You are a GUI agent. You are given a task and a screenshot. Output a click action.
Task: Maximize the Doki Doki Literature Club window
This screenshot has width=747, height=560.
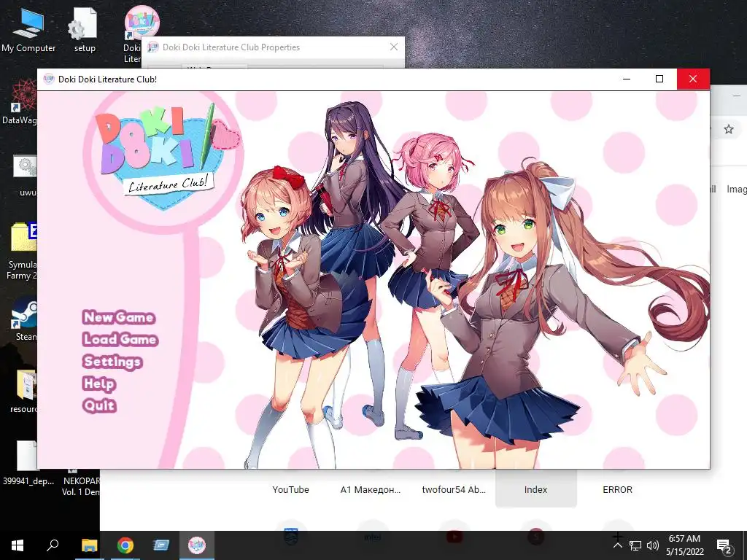[659, 79]
